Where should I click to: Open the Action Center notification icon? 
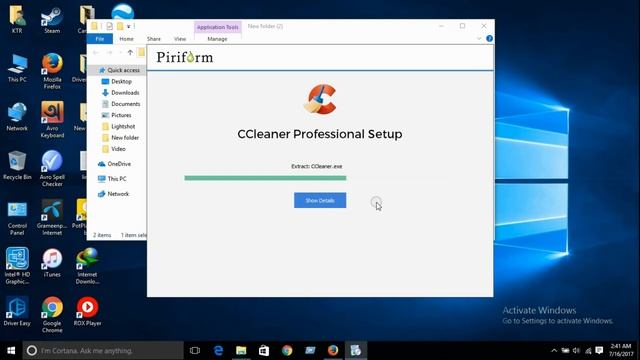point(599,351)
